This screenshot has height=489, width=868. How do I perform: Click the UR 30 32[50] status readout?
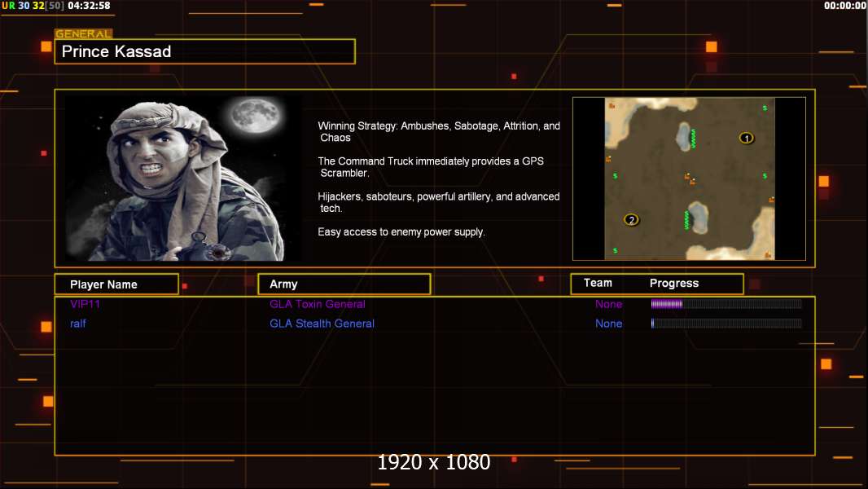click(33, 6)
